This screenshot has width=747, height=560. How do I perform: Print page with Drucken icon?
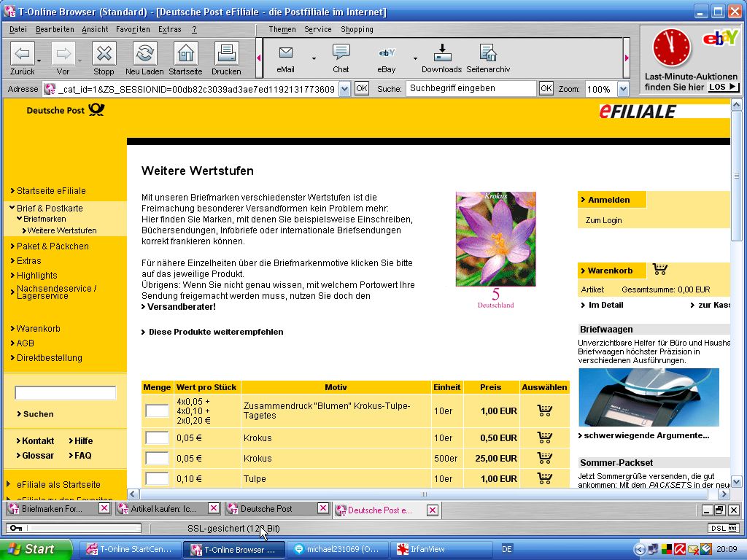[226, 54]
